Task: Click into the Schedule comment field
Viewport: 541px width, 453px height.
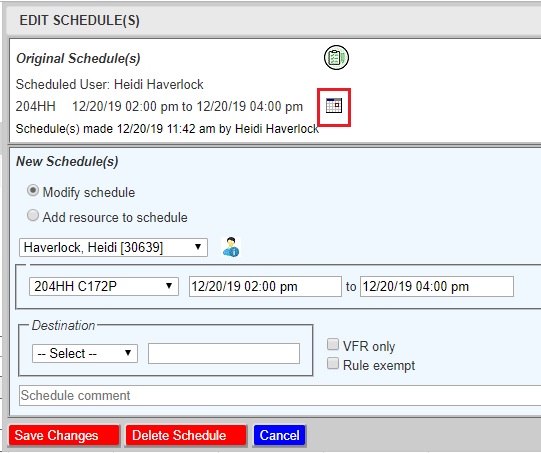Action: [280, 395]
